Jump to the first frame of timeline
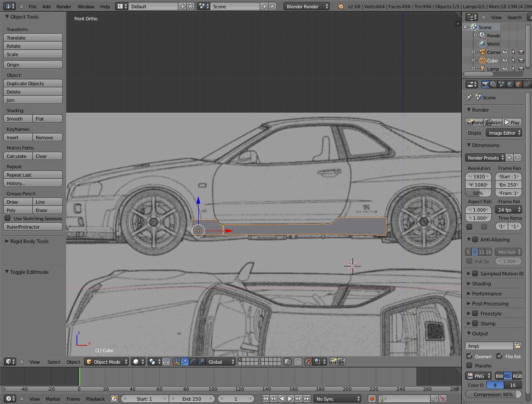The height and width of the screenshot is (404, 532). (265, 399)
